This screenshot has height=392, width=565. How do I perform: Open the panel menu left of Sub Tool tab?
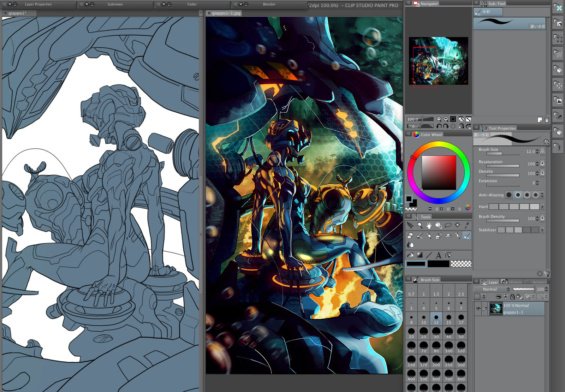(477, 4)
